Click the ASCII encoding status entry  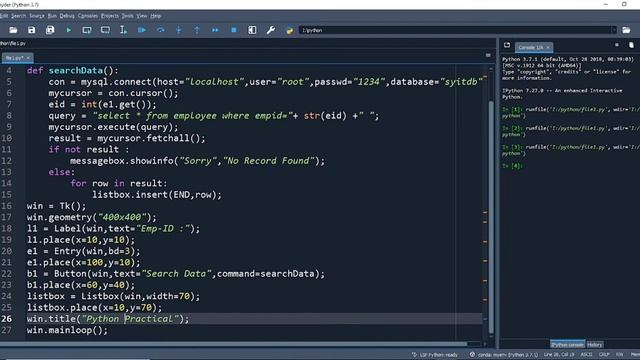tap(586, 355)
